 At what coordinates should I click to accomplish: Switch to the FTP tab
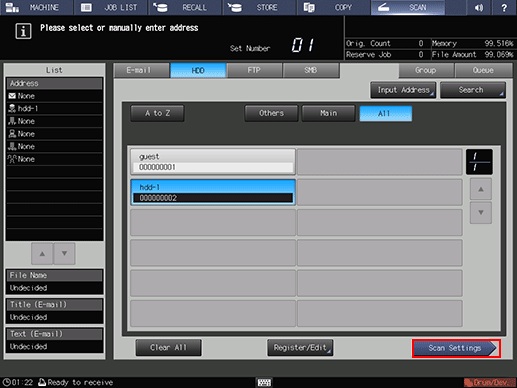click(x=254, y=70)
